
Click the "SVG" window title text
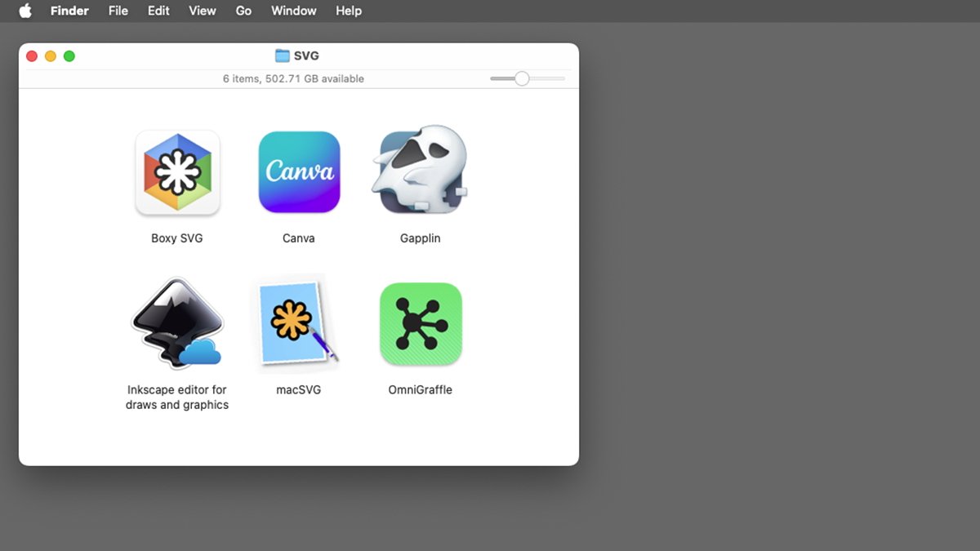point(307,56)
